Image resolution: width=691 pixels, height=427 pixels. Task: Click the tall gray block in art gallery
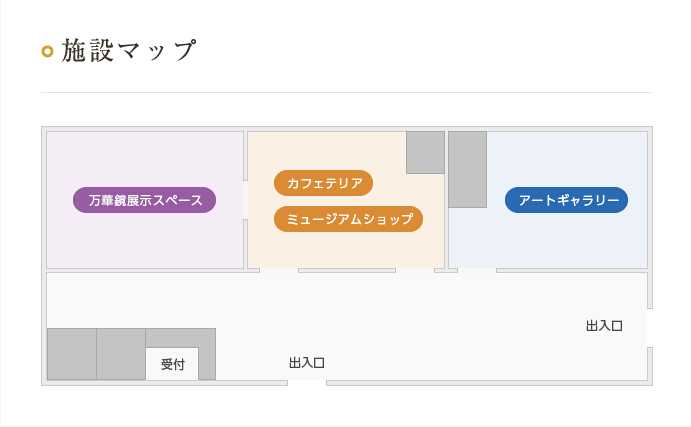coord(468,169)
